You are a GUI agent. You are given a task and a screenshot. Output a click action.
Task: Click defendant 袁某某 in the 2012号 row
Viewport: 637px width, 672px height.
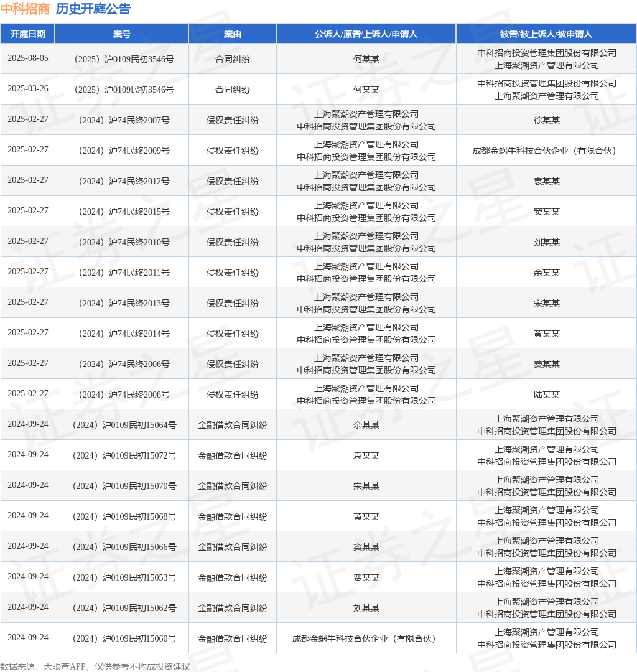546,181
